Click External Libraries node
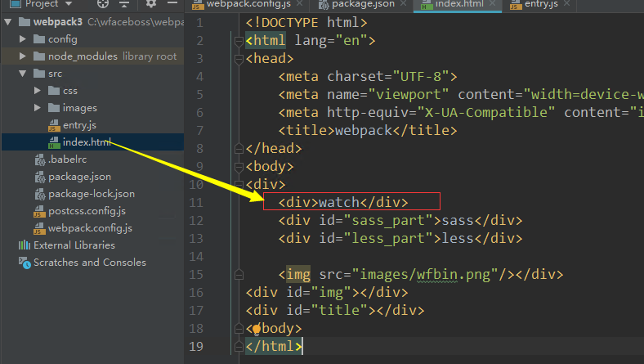The width and height of the screenshot is (644, 364). [x=74, y=245]
